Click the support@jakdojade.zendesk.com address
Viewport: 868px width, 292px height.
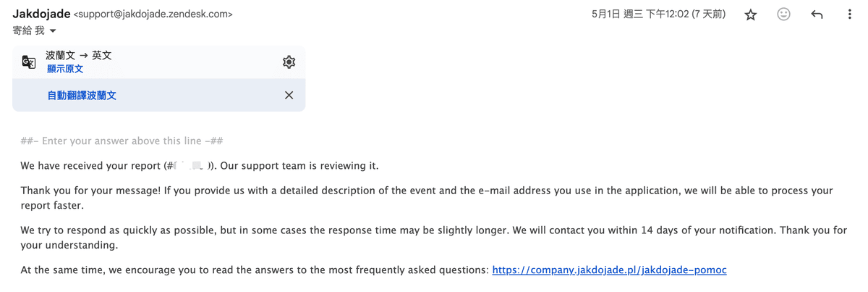[153, 14]
